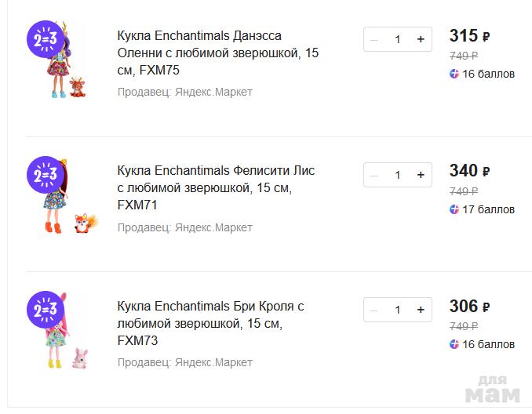The image size is (532, 414).
Task: Click the 2=3 promo badge on Фелисити doll
Action: (45, 176)
